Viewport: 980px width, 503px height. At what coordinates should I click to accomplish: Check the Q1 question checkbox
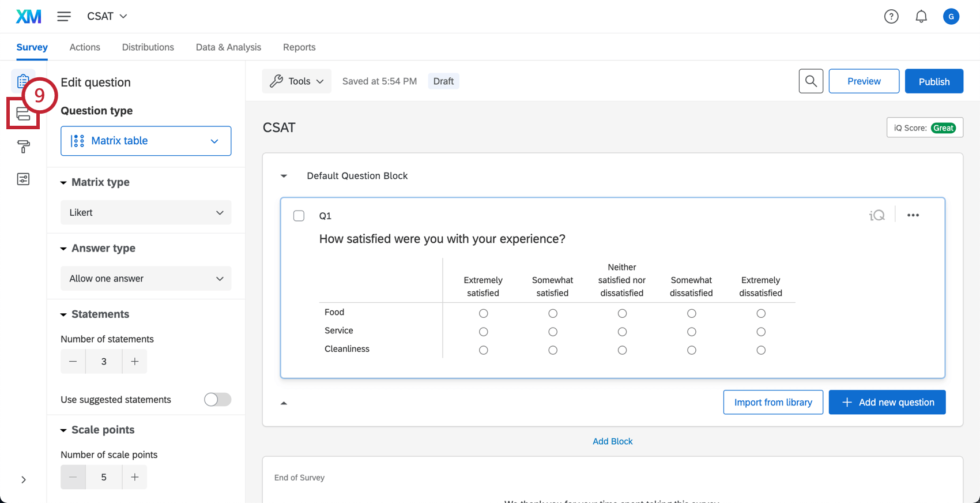tap(299, 216)
